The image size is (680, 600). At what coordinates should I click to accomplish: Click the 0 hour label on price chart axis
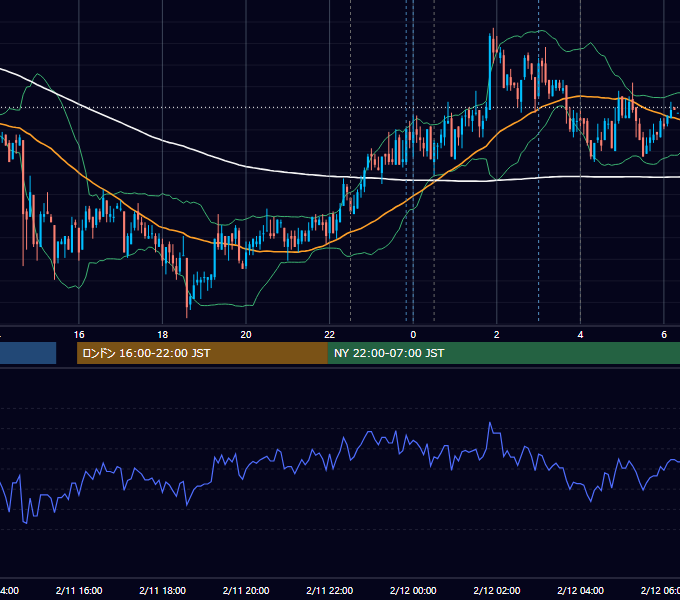click(413, 335)
